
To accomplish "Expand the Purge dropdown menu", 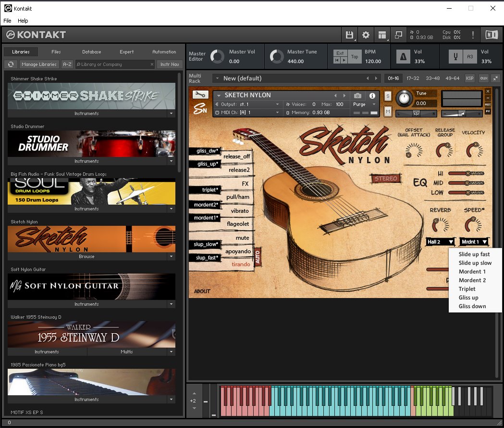I will point(374,104).
